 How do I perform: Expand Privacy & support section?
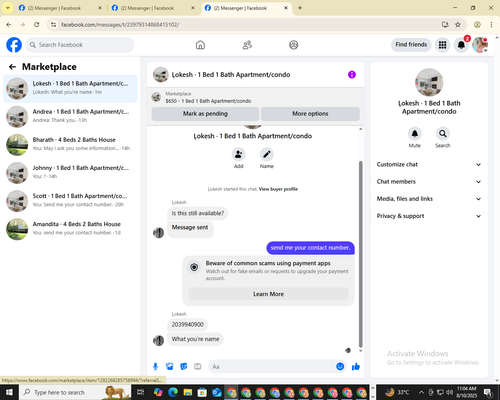tap(429, 216)
